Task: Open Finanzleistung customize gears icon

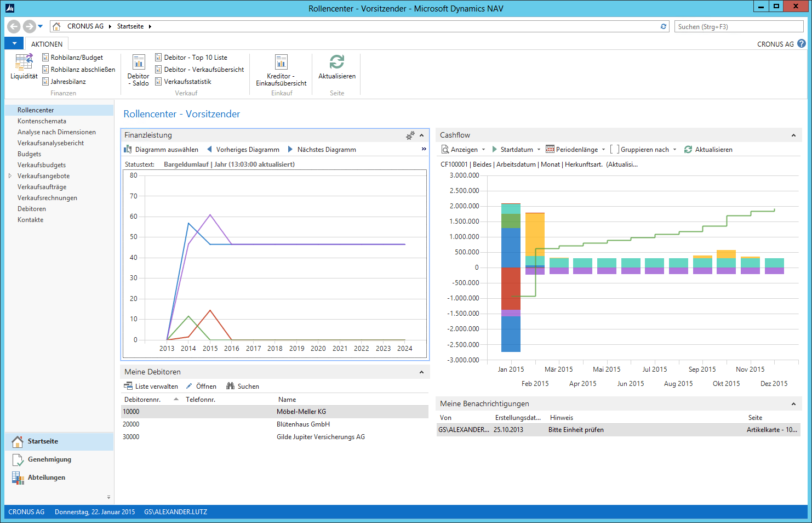Action: click(410, 135)
